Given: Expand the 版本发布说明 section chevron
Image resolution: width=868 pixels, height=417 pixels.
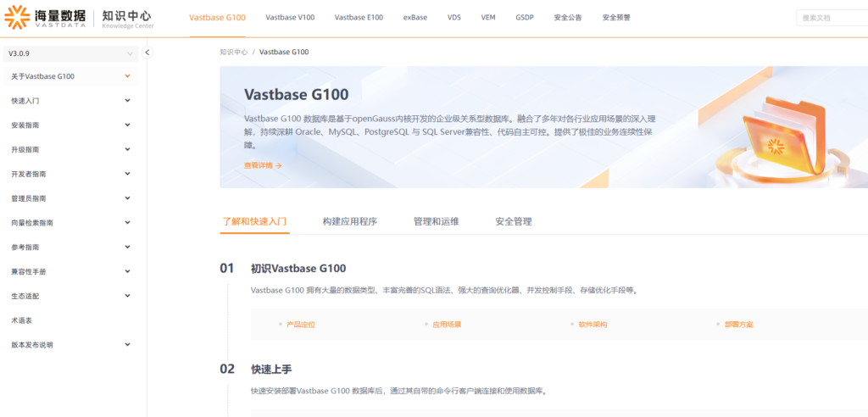Looking at the screenshot, I should click(x=128, y=344).
